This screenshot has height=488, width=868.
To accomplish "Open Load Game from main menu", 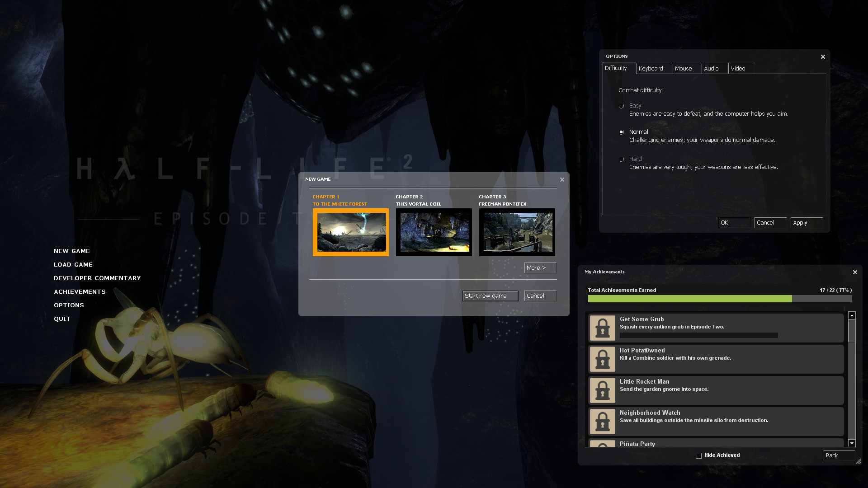I will [73, 265].
